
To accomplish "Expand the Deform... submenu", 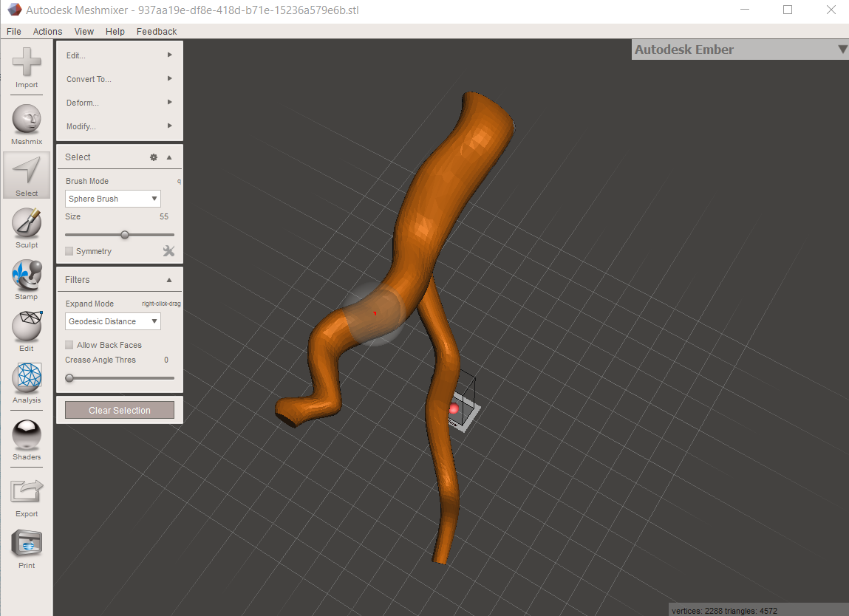I will click(x=120, y=103).
